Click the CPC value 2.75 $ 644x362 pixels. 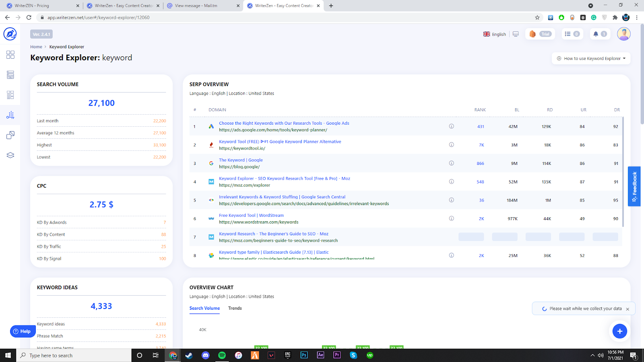click(x=101, y=205)
